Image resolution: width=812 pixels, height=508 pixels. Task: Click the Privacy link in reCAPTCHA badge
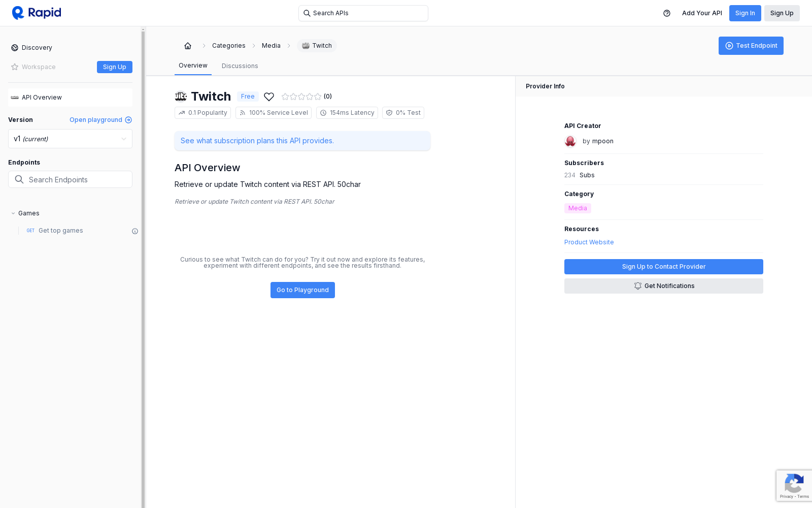786,496
